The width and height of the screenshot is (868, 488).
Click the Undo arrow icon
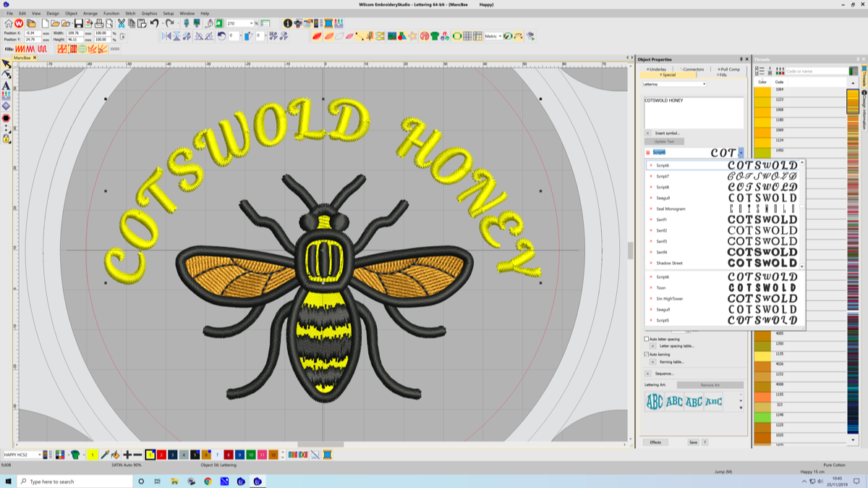pyautogui.click(x=154, y=23)
